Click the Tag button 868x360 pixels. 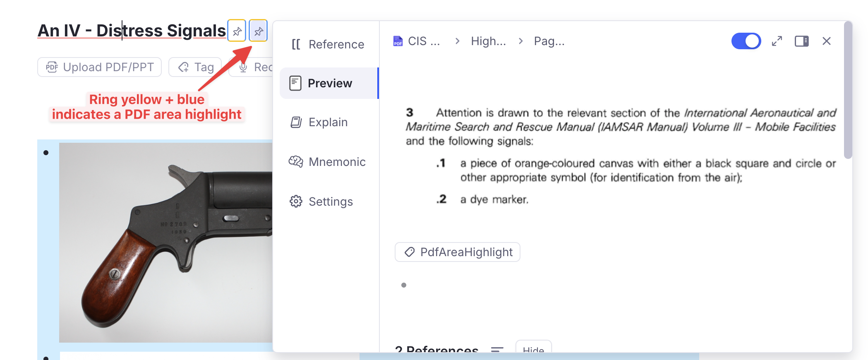(x=195, y=67)
